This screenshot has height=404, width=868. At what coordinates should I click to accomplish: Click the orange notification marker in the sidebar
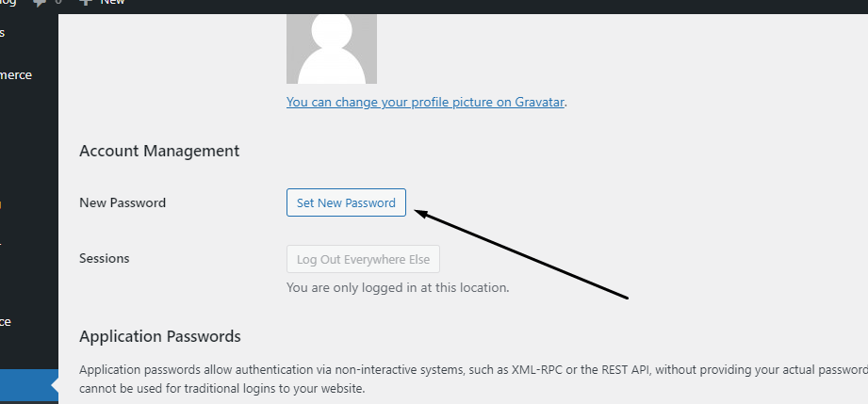click(x=1, y=204)
